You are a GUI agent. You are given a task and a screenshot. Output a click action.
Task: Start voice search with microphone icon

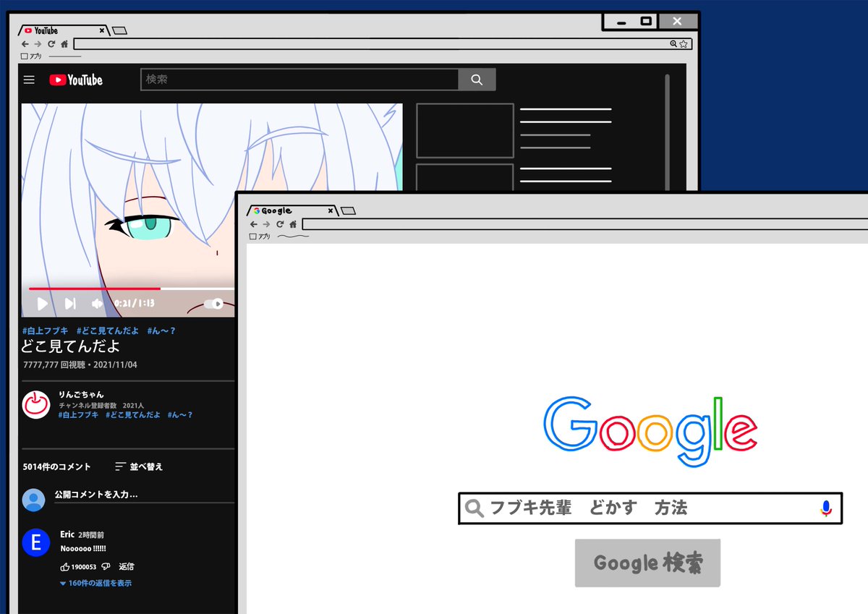[826, 508]
